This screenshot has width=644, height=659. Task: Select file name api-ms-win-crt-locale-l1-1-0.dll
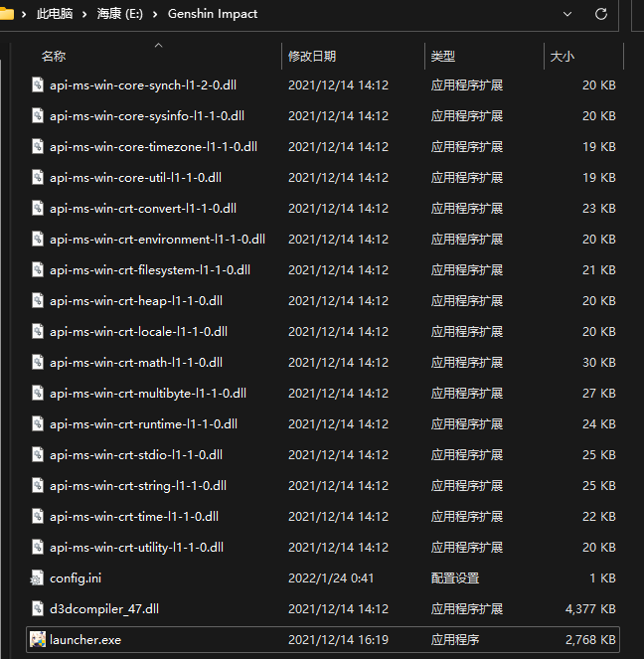click(138, 332)
